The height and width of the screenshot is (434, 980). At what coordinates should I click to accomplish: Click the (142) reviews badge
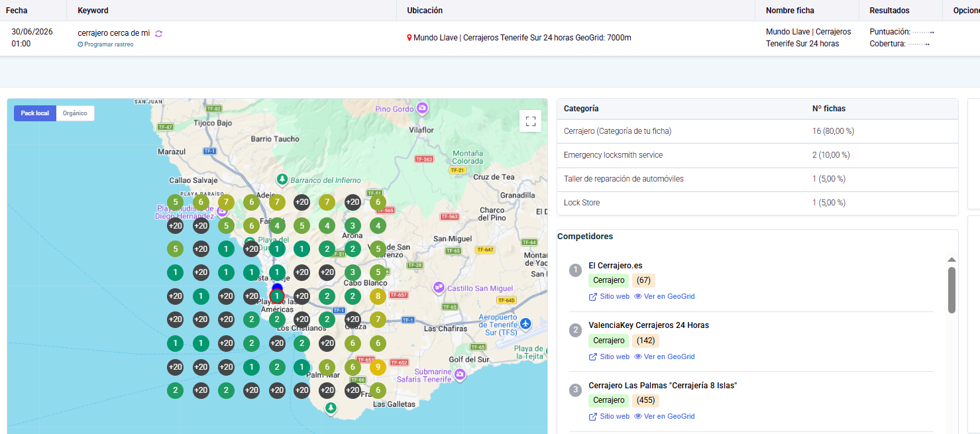click(x=645, y=341)
